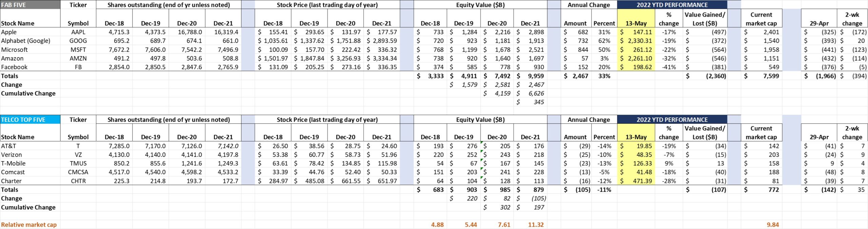Select the 345 value below cumulative change
The height and width of the screenshot is (229, 868).
530,102
